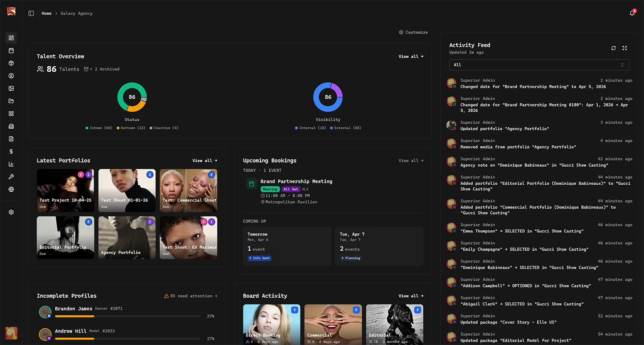Image resolution: width=644 pixels, height=345 pixels.
Task: Click the dollar sign finance icon
Action: point(11,152)
